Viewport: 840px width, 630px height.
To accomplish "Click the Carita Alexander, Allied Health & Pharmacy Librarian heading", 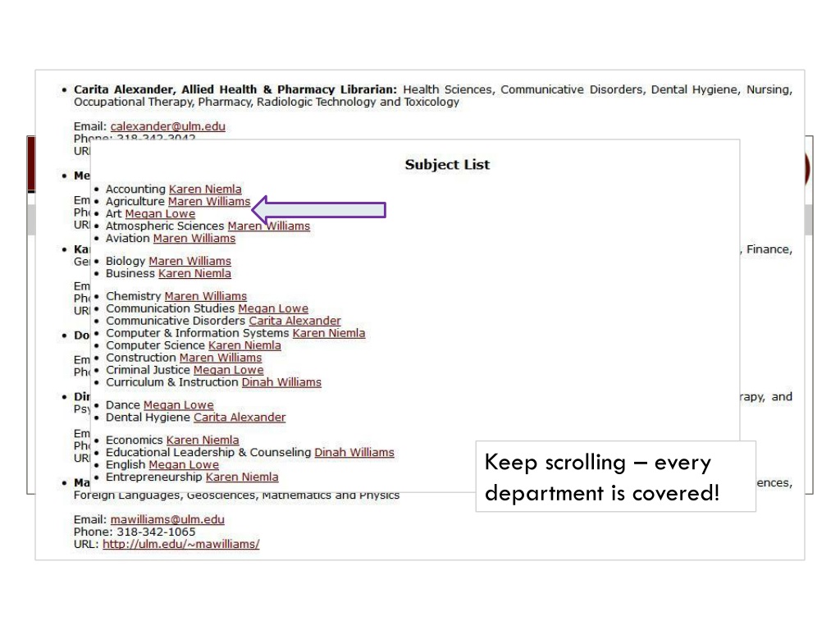I will point(235,89).
